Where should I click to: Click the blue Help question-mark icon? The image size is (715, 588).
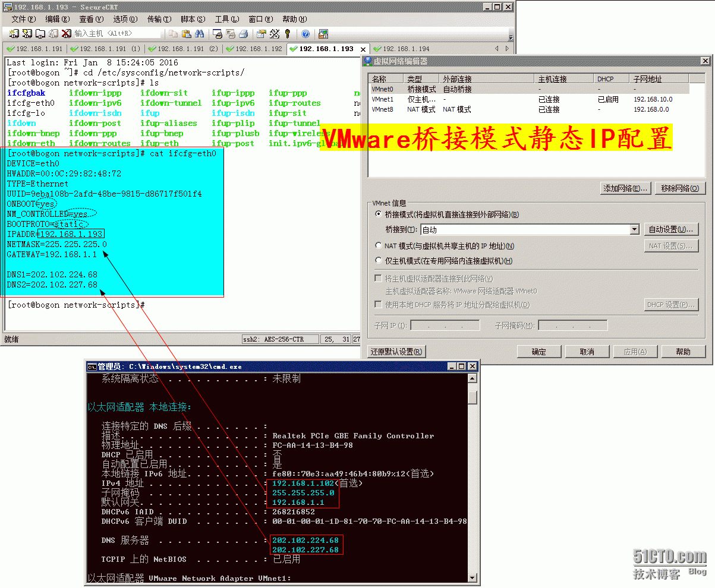click(305, 34)
